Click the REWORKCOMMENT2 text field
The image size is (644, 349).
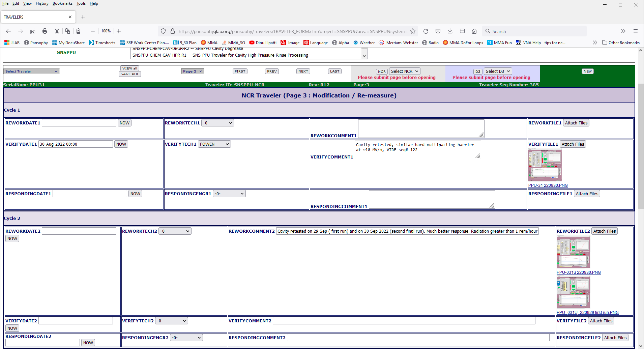pyautogui.click(x=407, y=231)
